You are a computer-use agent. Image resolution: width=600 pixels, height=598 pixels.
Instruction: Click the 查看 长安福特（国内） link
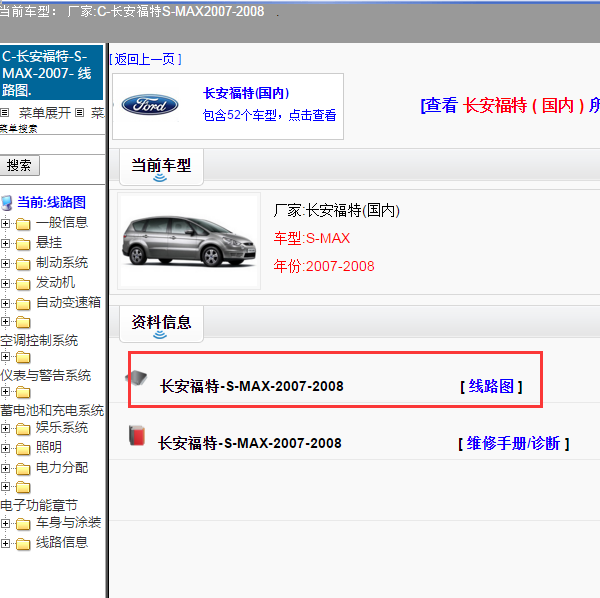click(x=510, y=105)
